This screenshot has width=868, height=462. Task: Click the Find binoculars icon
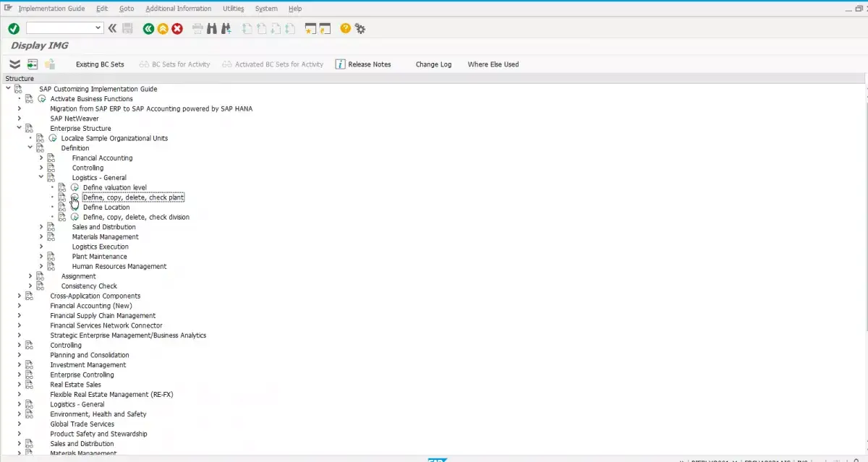coord(212,28)
